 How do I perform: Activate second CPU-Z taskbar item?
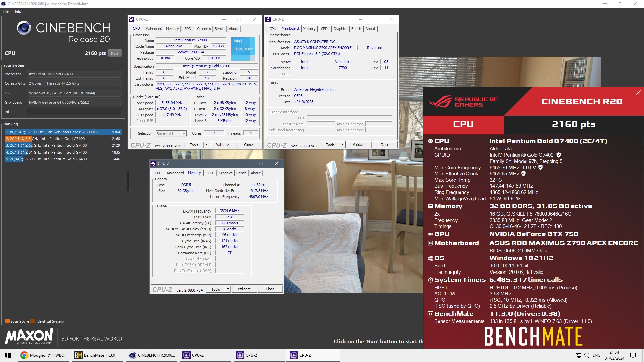(x=259, y=355)
